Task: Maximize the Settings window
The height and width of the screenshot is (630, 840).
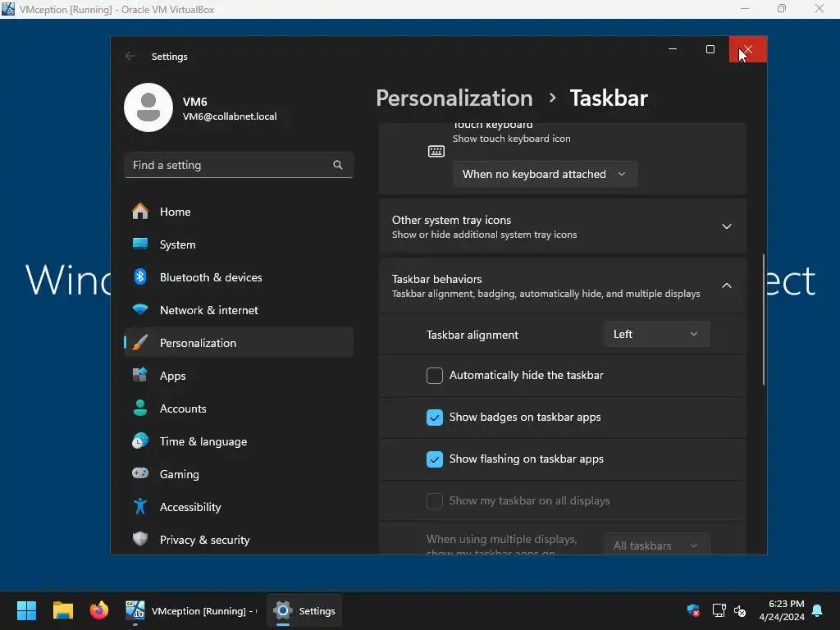Action: pyautogui.click(x=710, y=49)
